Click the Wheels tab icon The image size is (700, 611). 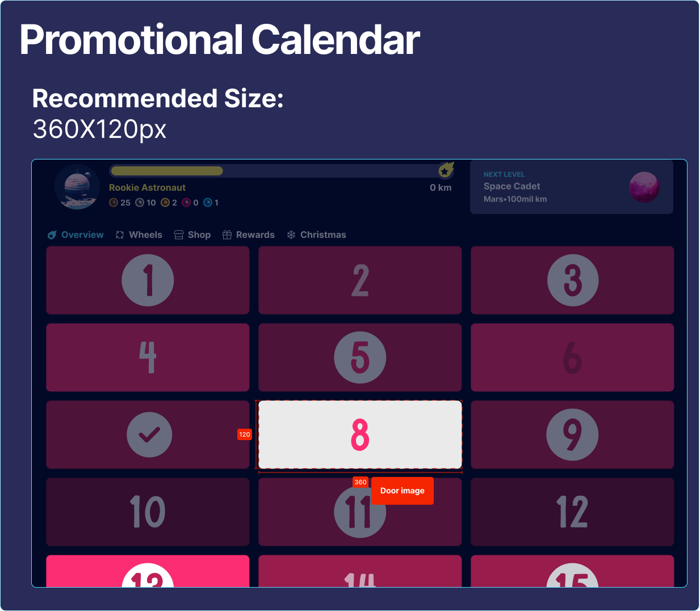pyautogui.click(x=120, y=235)
